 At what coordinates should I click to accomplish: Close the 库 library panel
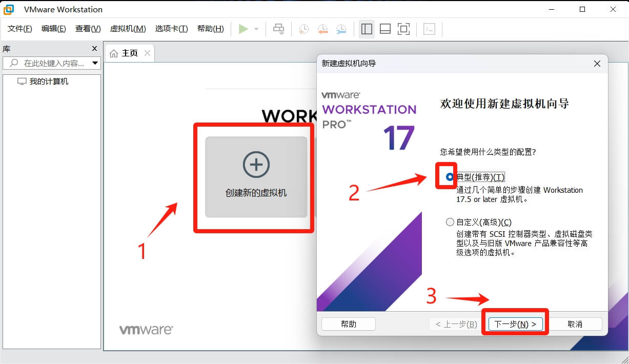[x=94, y=49]
